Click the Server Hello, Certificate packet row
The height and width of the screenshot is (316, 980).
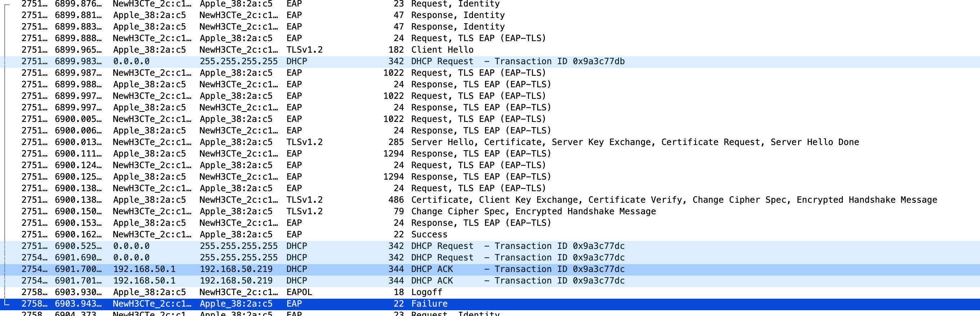(x=635, y=142)
